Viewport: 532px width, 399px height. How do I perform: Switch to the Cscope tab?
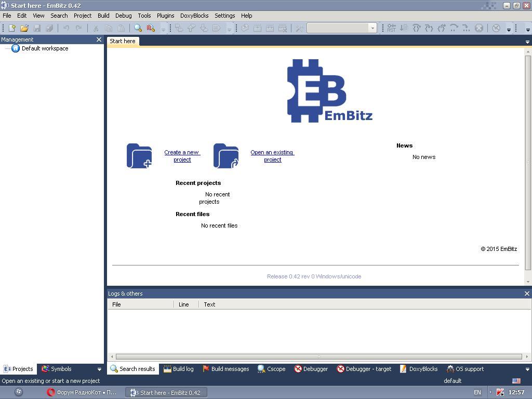[x=271, y=369]
